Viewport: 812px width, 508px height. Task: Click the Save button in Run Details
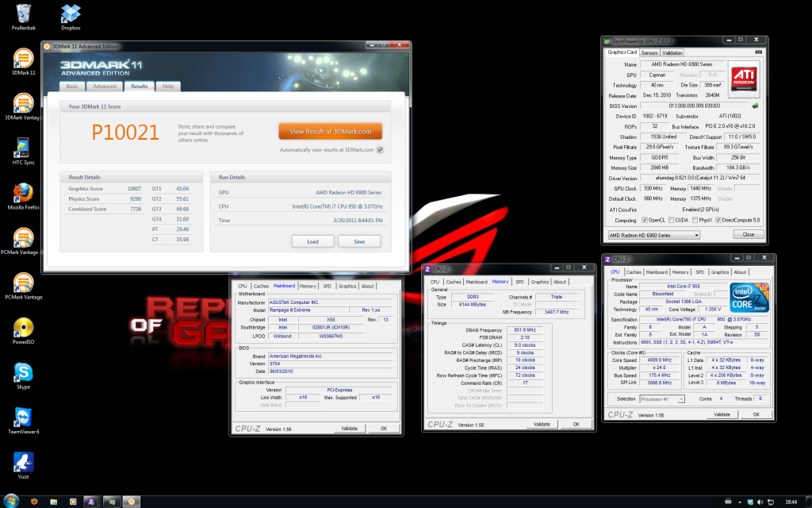(359, 241)
